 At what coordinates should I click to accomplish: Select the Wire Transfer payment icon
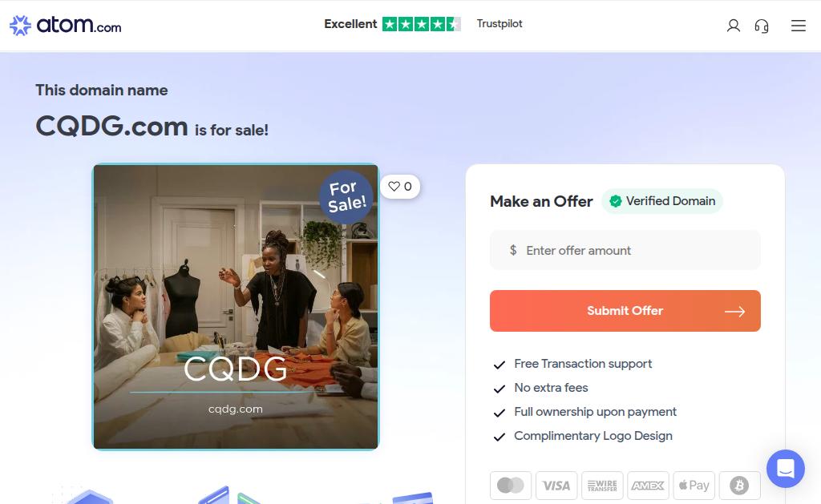(x=602, y=486)
